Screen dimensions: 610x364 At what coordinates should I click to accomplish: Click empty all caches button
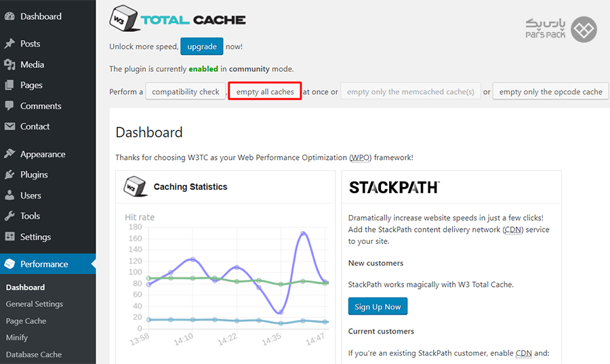pyautogui.click(x=265, y=92)
